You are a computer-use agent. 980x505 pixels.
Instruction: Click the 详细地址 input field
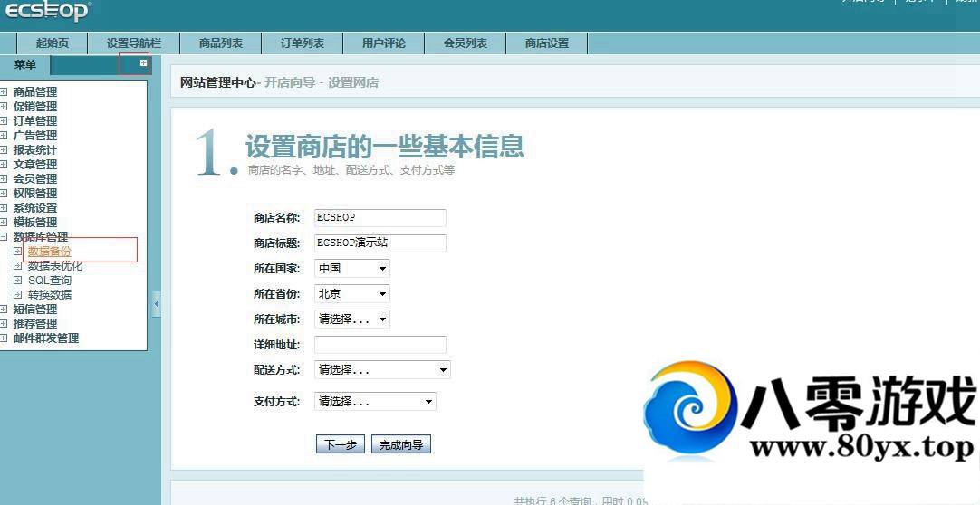[380, 345]
